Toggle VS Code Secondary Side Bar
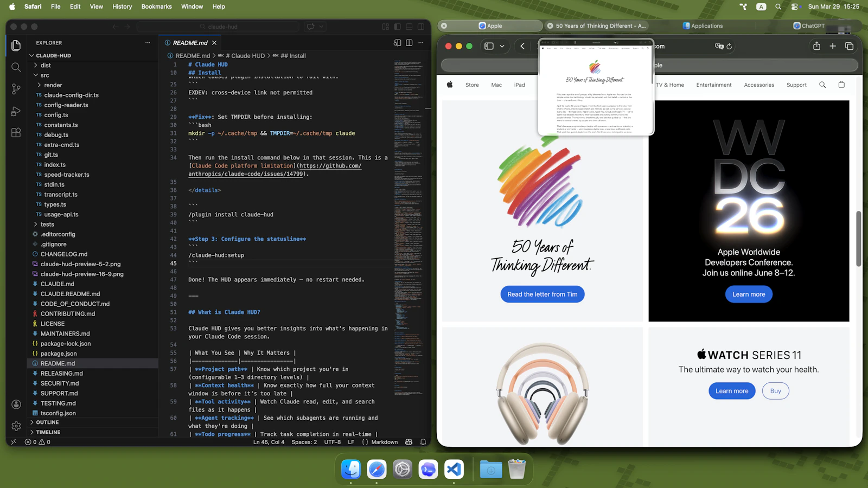Image resolution: width=868 pixels, height=488 pixels. coord(421,27)
